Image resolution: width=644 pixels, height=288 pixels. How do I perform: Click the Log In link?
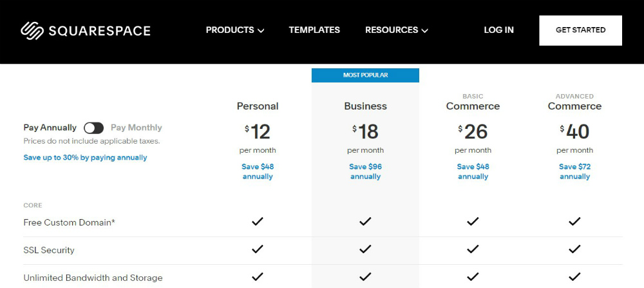click(x=499, y=30)
